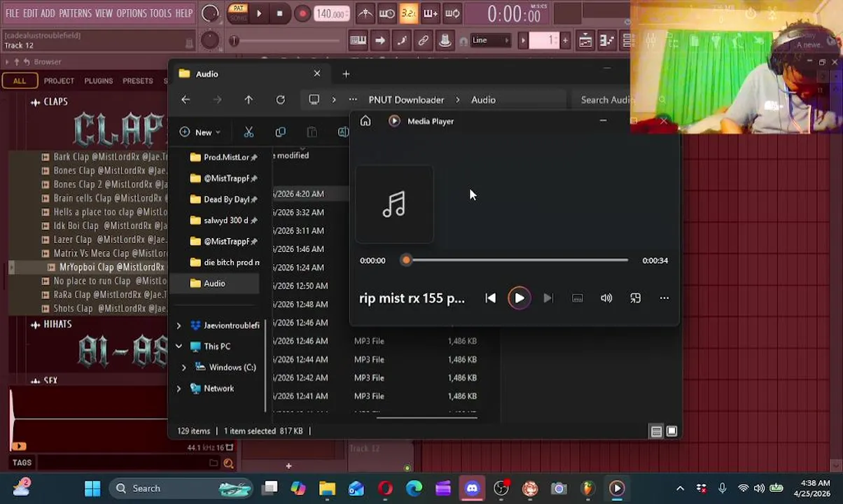This screenshot has width=843, height=504.
Task: Open the TOOLS menu
Action: coord(160,13)
